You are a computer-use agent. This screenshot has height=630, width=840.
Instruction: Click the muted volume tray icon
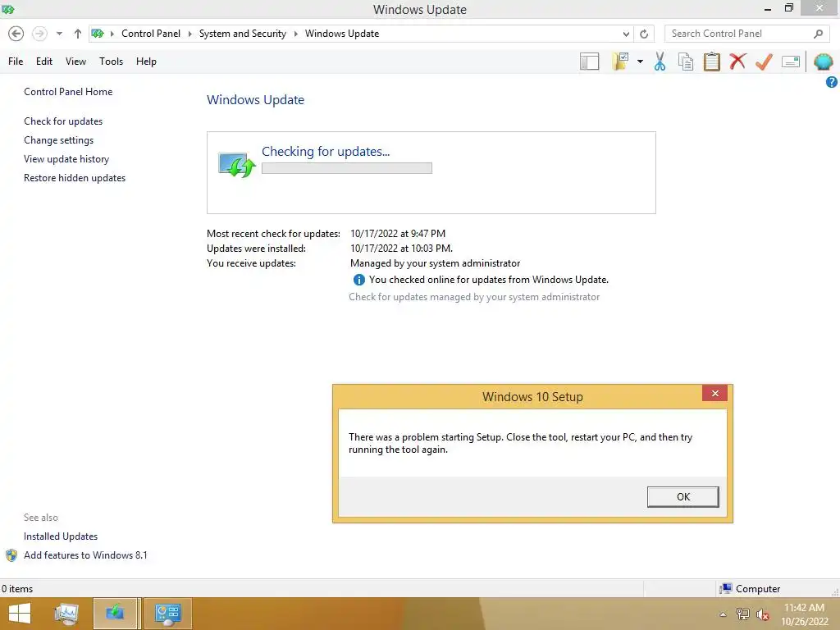pos(763,614)
